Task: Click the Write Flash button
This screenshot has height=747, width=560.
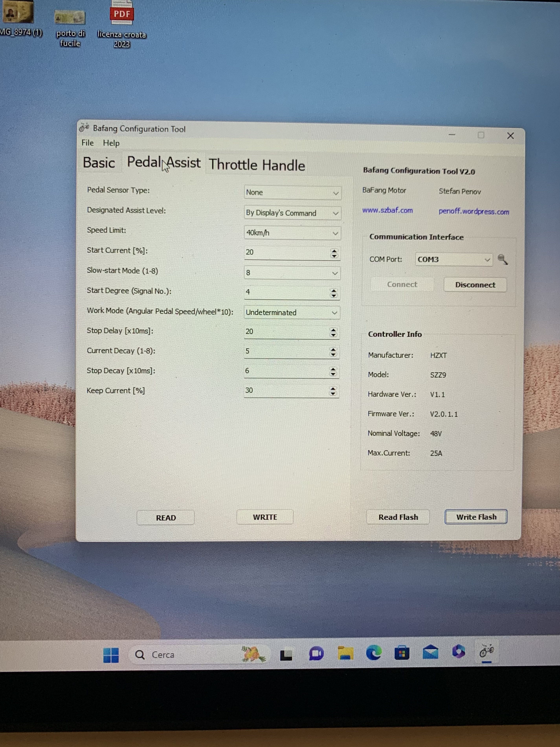Action: 476,517
